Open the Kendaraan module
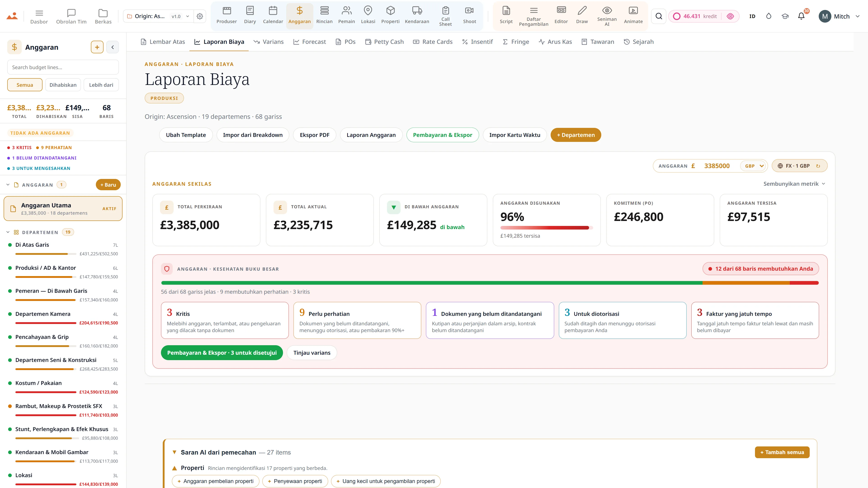The height and width of the screenshot is (488, 868). point(417,16)
